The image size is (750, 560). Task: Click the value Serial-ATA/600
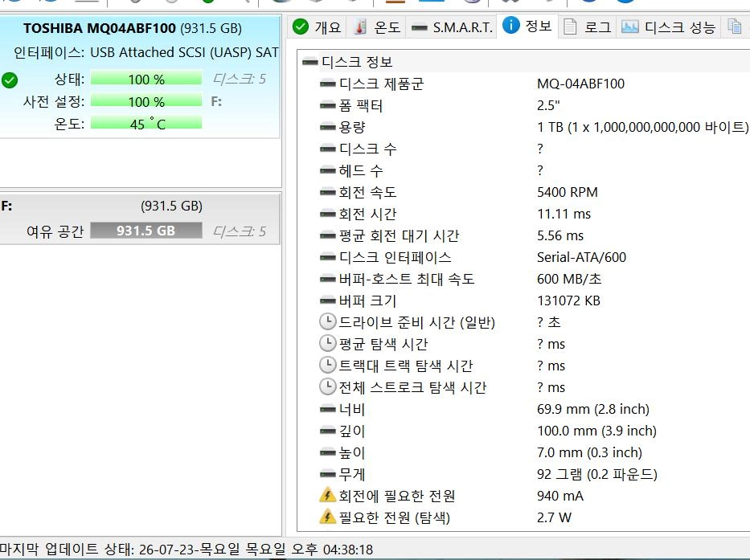click(x=582, y=257)
